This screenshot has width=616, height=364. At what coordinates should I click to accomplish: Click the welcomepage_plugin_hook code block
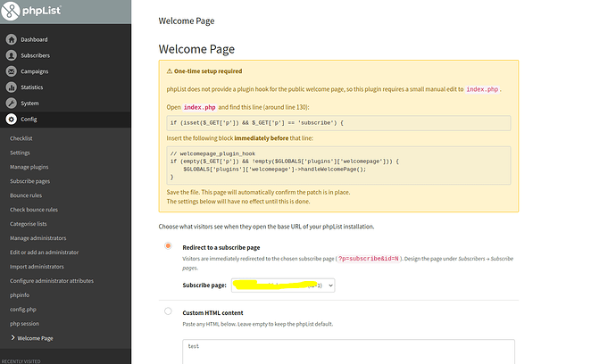338,165
